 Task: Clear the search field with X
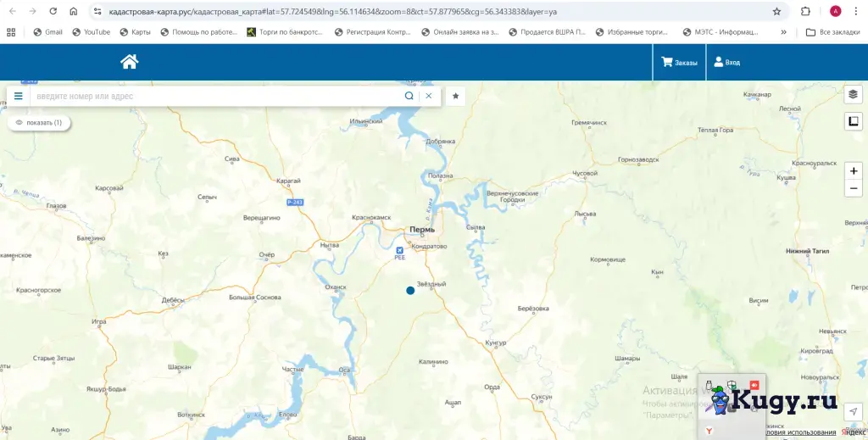(x=428, y=96)
